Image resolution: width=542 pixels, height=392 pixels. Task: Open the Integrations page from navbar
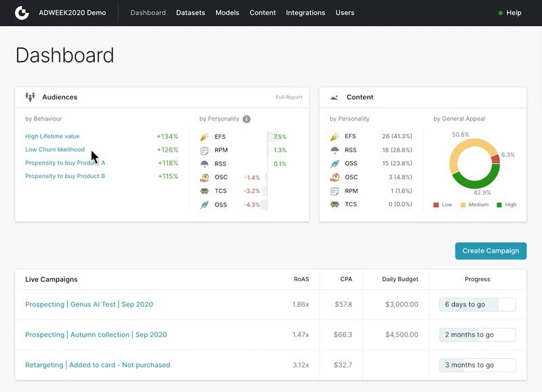pos(305,13)
